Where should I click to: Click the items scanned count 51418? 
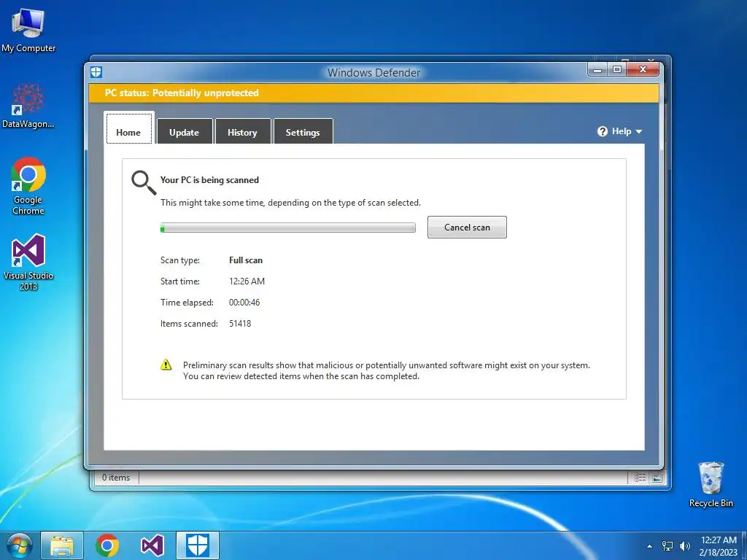pyautogui.click(x=240, y=323)
